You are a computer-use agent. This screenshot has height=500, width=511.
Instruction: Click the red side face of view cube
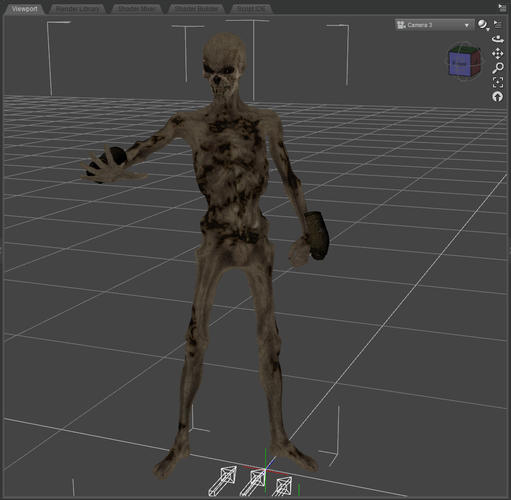pos(475,62)
